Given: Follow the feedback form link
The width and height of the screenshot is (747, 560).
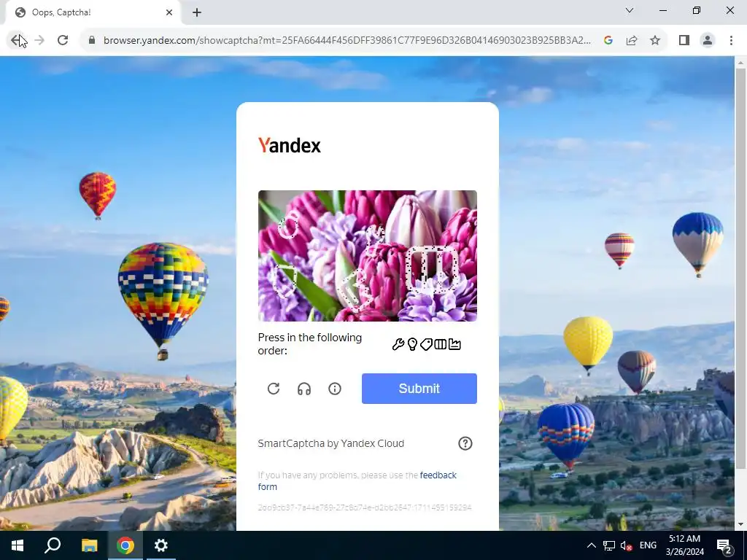Looking at the screenshot, I should coord(357,481).
